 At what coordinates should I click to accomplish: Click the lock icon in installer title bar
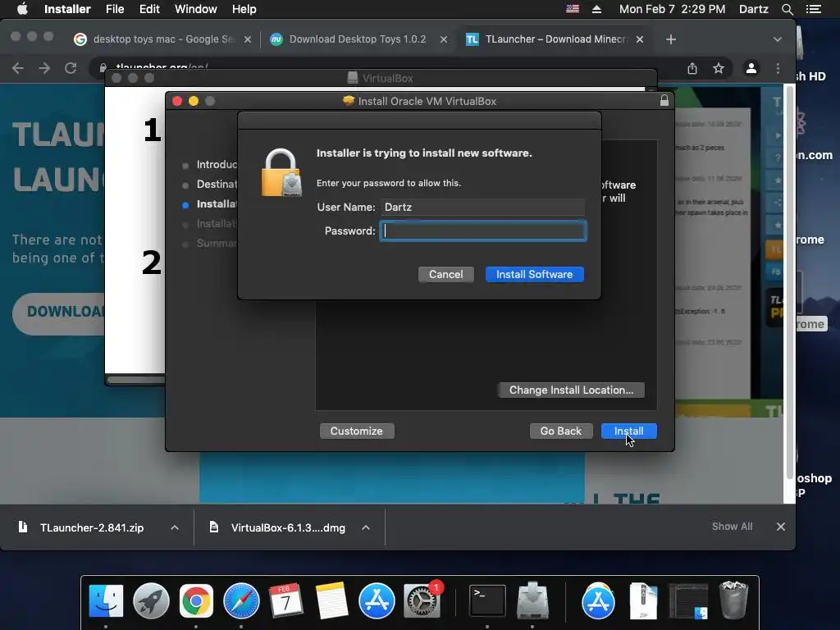(x=664, y=100)
